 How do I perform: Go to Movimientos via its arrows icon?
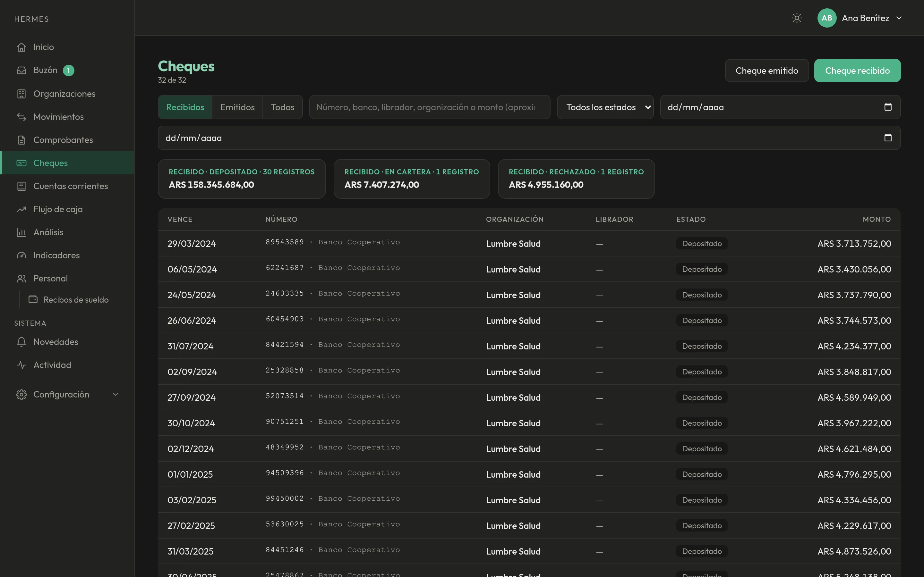[x=21, y=117]
